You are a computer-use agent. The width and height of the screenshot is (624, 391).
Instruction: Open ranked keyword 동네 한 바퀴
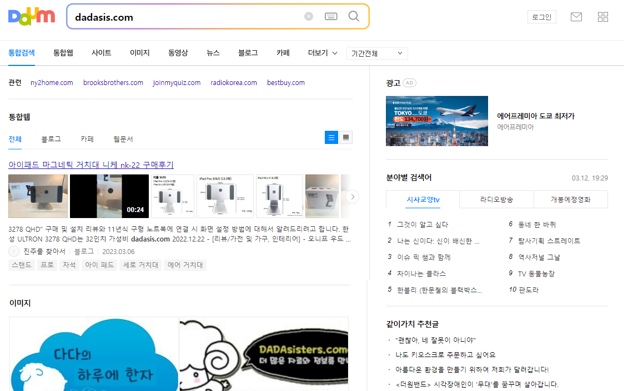[537, 225]
